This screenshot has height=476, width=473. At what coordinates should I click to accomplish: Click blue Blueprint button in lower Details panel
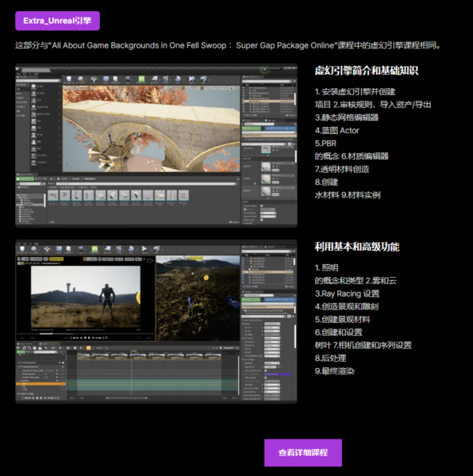(280, 300)
